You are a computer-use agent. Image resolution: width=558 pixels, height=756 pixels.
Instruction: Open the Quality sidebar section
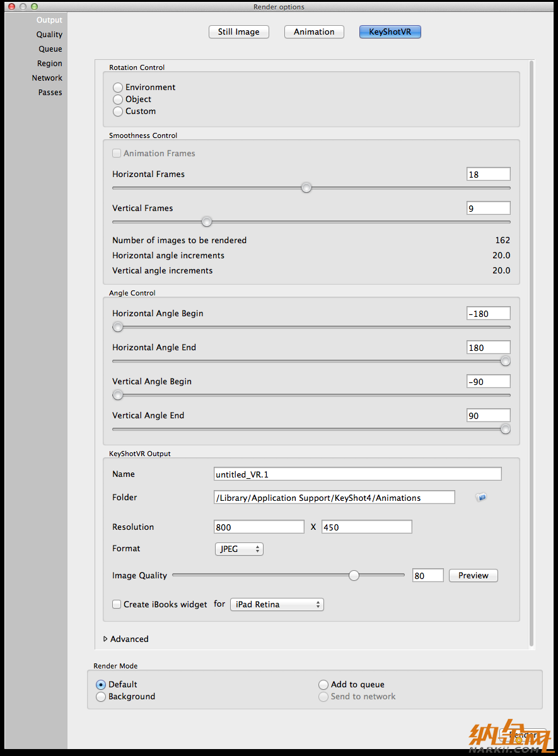49,35
